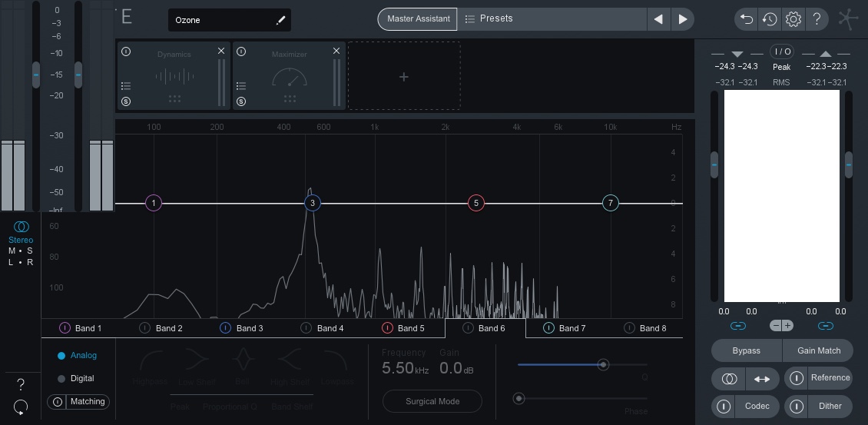Open Dynamics module preset list icon
The height and width of the screenshot is (425, 868).
126,86
